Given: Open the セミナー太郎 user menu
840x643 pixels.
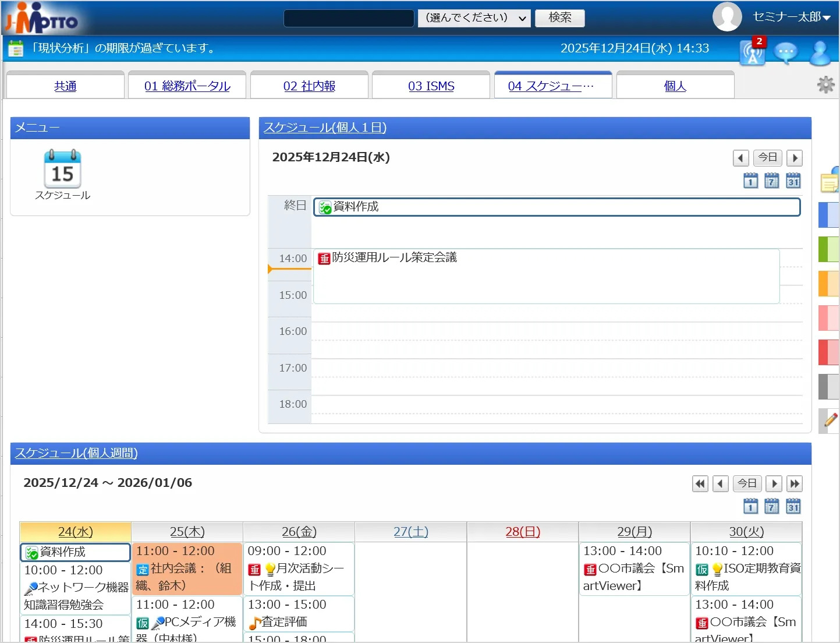Looking at the screenshot, I should [791, 17].
